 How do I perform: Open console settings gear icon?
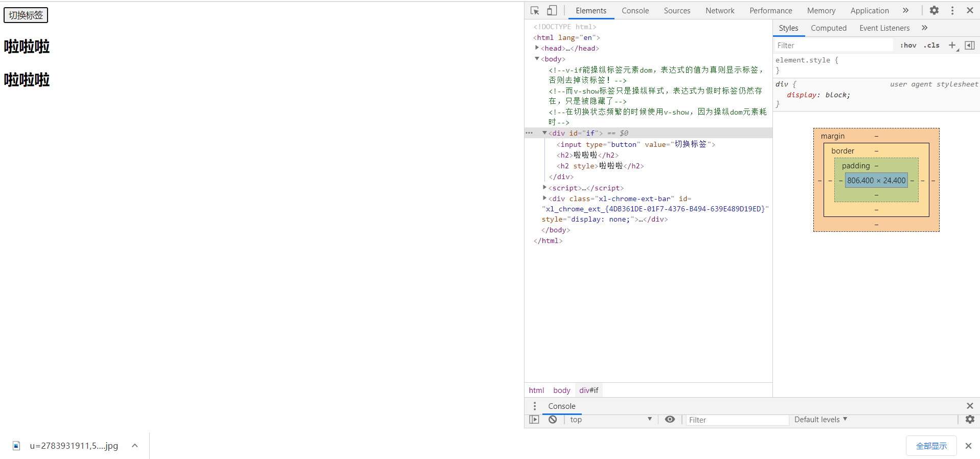tap(970, 420)
